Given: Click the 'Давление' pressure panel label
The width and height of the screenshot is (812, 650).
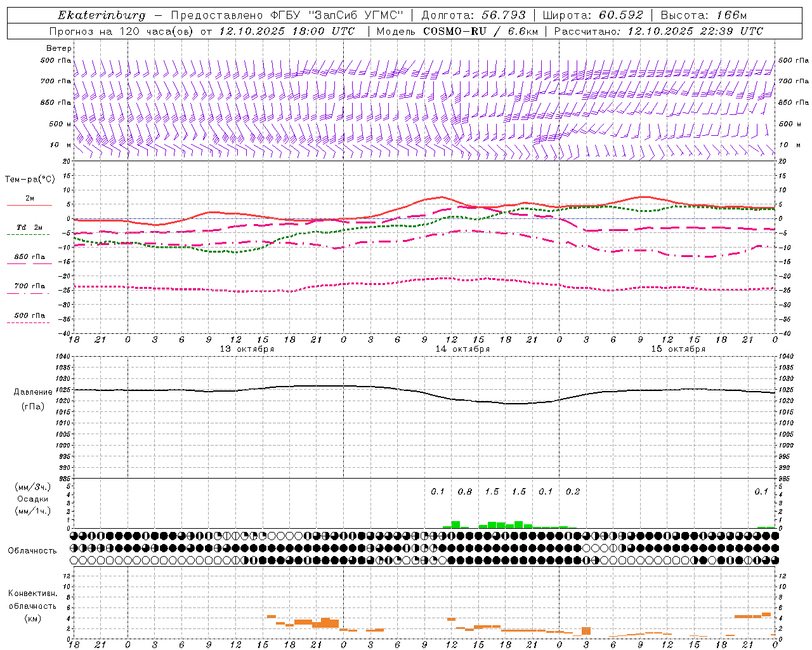Looking at the screenshot, I should point(33,392).
